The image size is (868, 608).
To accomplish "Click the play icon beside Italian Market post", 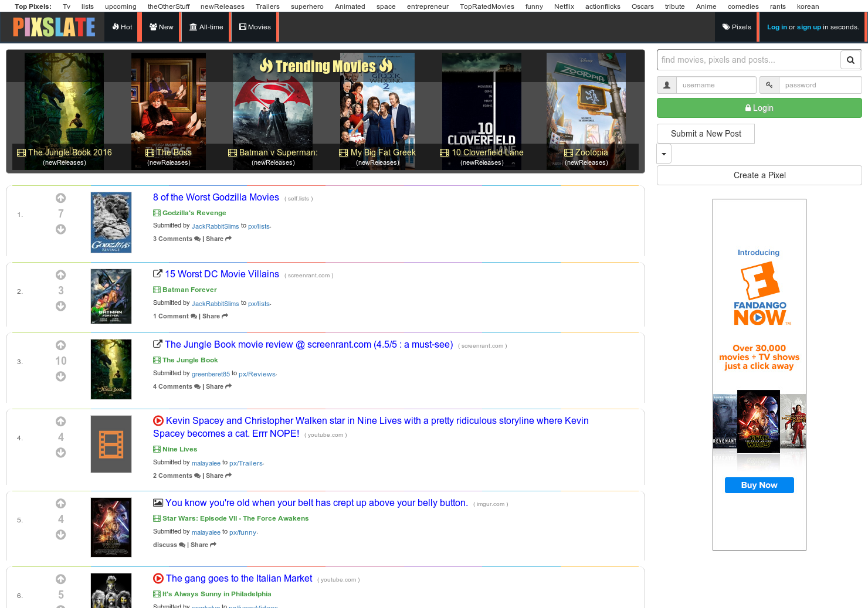I will tap(158, 578).
